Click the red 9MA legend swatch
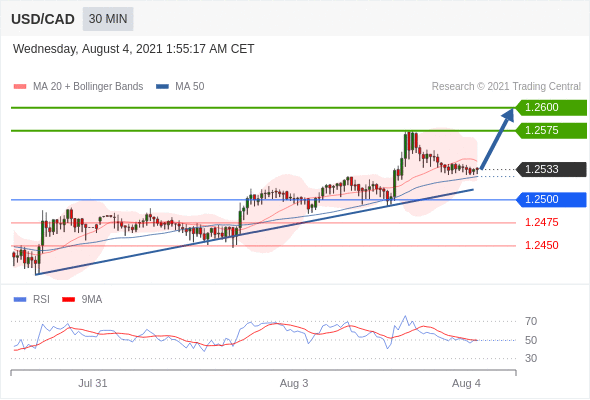The image size is (590, 400). [x=68, y=300]
